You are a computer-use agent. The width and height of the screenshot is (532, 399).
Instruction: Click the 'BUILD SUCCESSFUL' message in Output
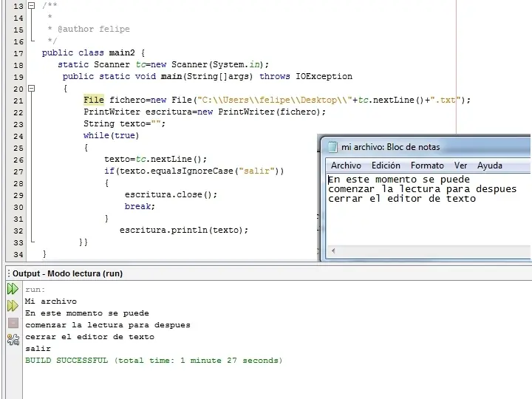[x=154, y=361]
